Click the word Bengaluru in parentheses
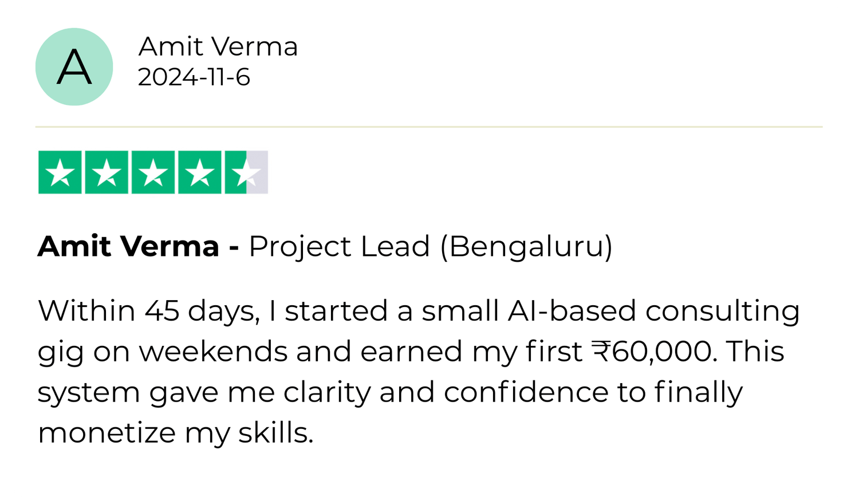The width and height of the screenshot is (859, 504). click(x=526, y=246)
